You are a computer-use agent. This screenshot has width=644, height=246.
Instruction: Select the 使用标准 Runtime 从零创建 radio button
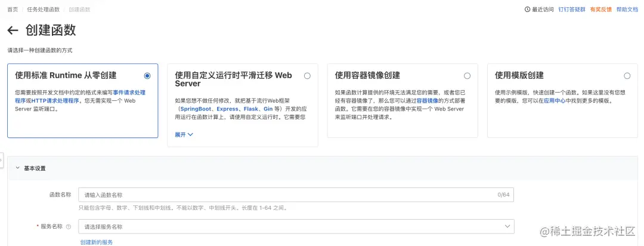coord(147,76)
